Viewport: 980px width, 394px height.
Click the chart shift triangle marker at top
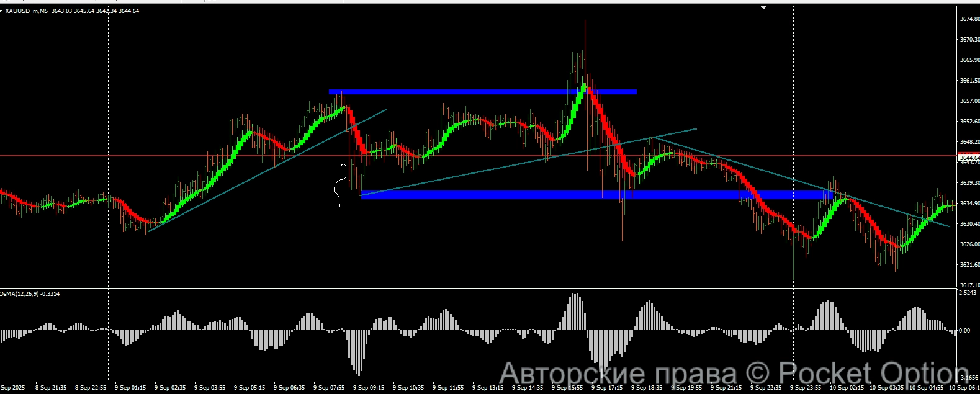point(764,7)
